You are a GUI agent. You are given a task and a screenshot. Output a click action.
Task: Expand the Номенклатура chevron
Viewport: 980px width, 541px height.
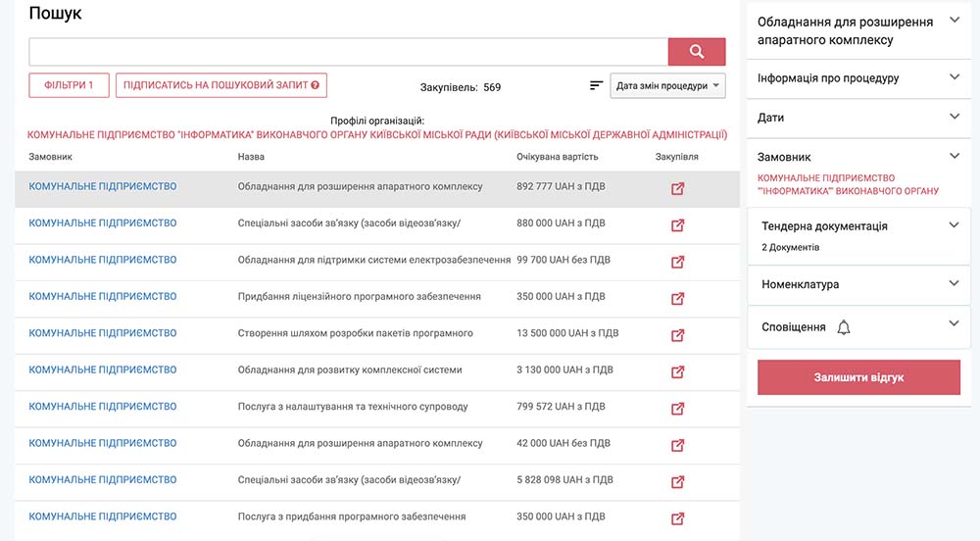pyautogui.click(x=954, y=283)
